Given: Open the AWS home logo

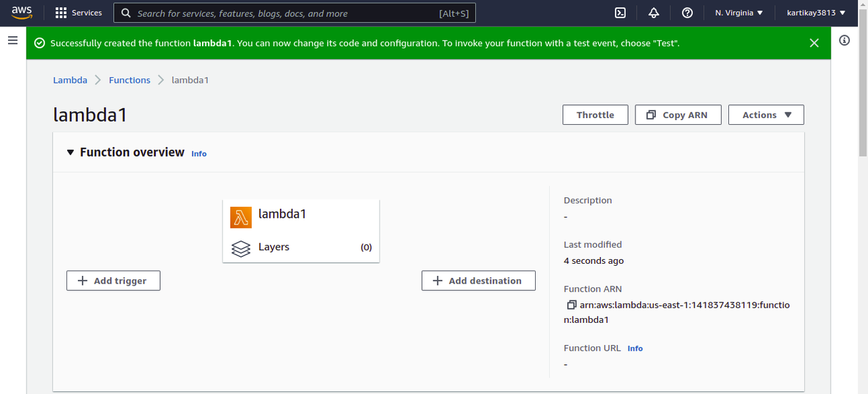Looking at the screenshot, I should (22, 12).
